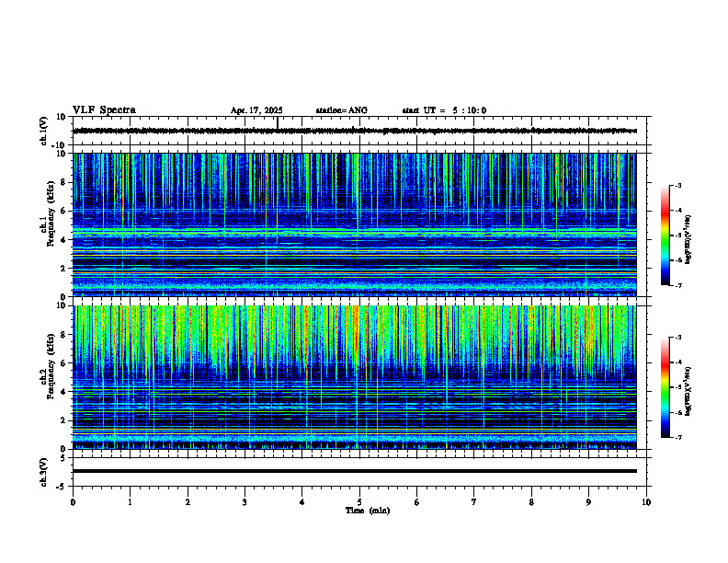Viewport: 728px width, 563px height.
Task: Click the time axis tick label "7"
Action: click(474, 502)
